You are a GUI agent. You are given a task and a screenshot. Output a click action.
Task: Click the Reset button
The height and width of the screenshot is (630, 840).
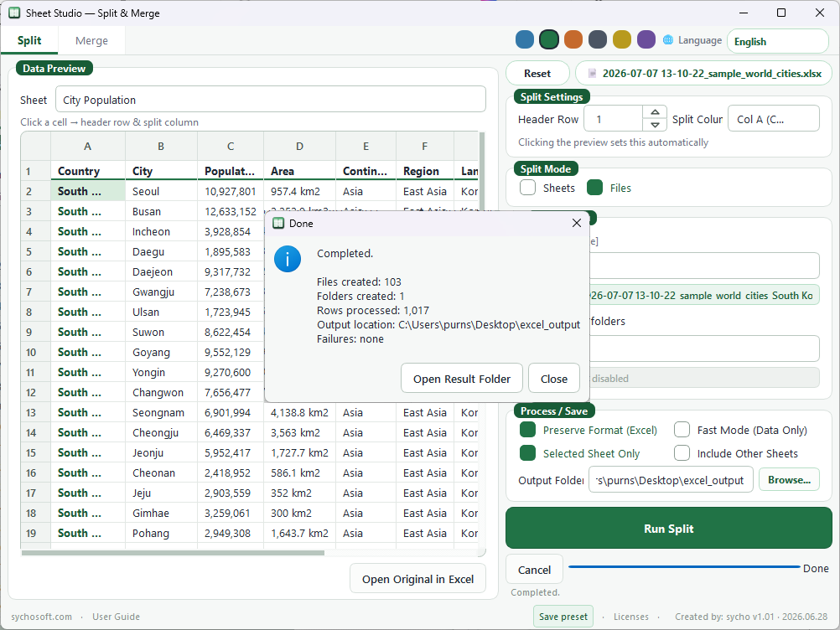click(x=537, y=74)
